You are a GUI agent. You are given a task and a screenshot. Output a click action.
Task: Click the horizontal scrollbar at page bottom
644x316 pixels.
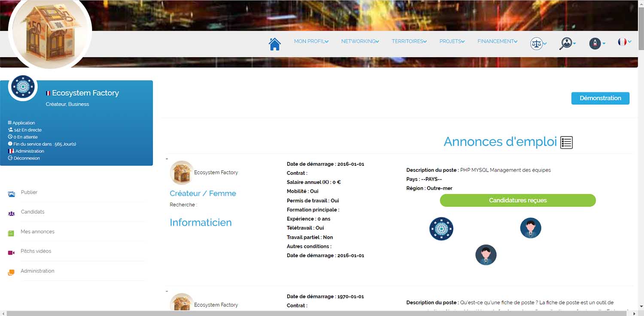(x=317, y=313)
